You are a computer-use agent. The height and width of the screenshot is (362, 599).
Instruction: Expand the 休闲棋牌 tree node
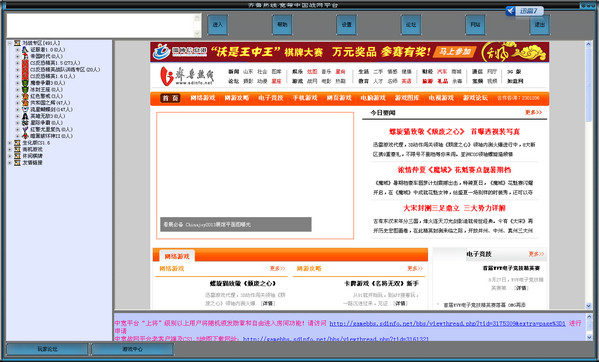pos(10,156)
